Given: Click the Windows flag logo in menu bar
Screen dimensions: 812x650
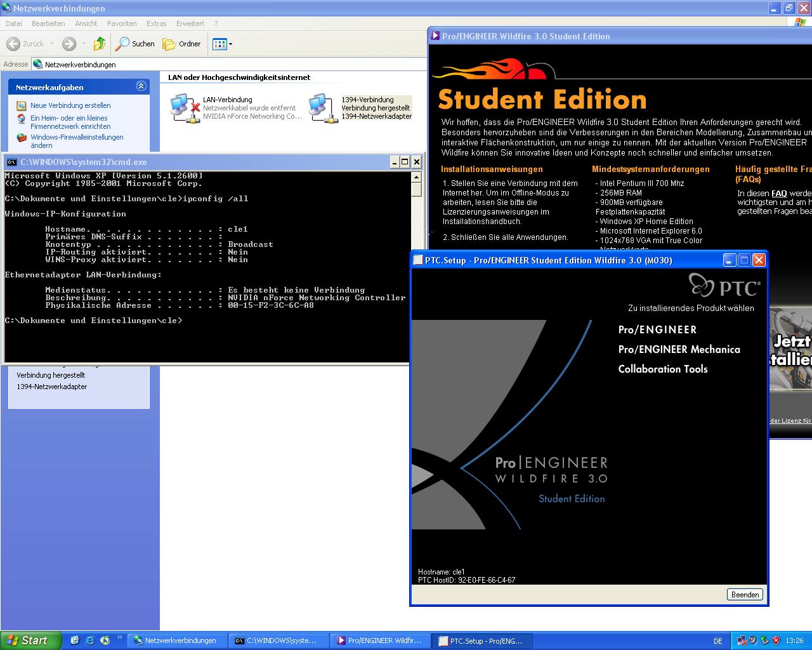Looking at the screenshot, I should click(800, 23).
